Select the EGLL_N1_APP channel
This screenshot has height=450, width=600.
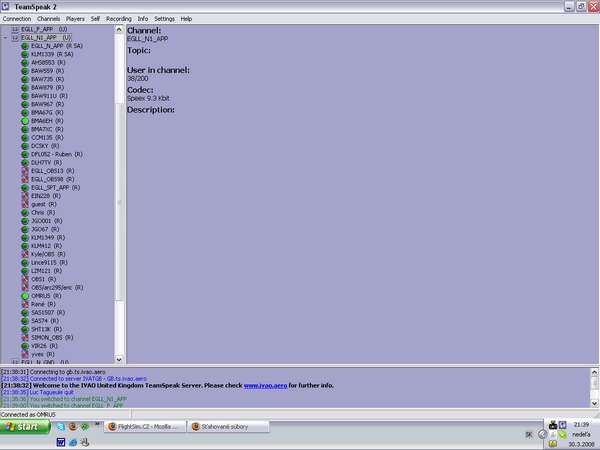pos(46,38)
